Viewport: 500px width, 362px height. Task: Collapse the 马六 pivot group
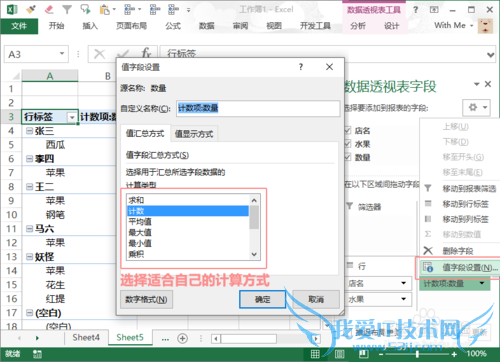(x=29, y=229)
